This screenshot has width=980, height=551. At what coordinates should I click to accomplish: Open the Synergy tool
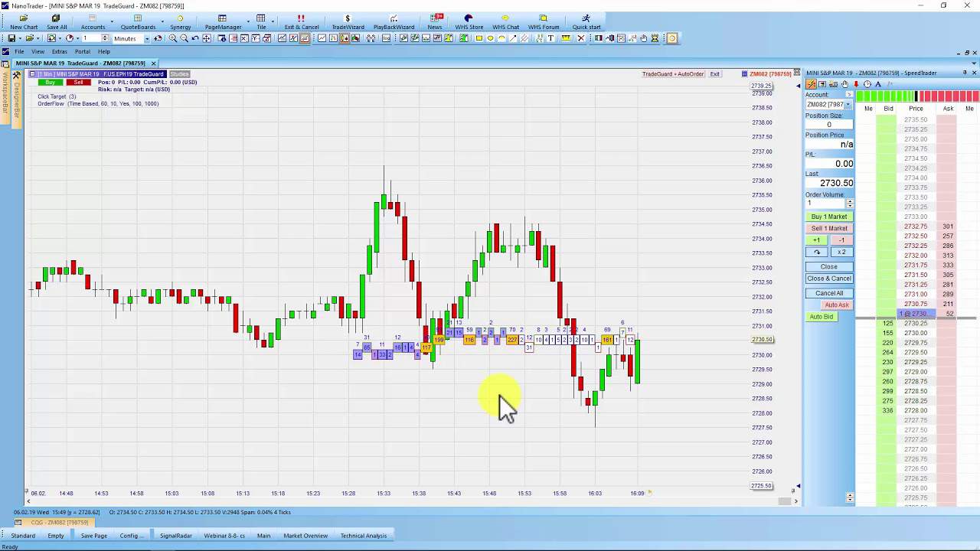click(x=181, y=21)
